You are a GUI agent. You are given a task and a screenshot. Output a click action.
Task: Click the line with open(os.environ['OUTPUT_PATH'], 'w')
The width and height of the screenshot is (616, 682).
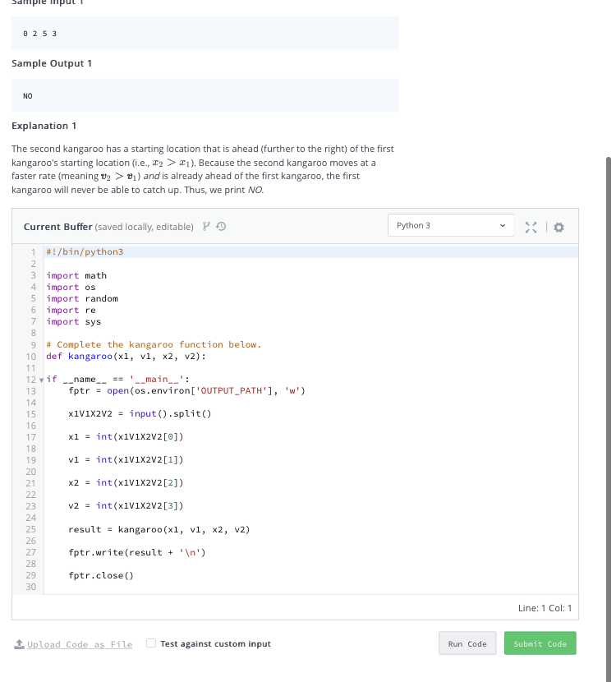tap(187, 390)
